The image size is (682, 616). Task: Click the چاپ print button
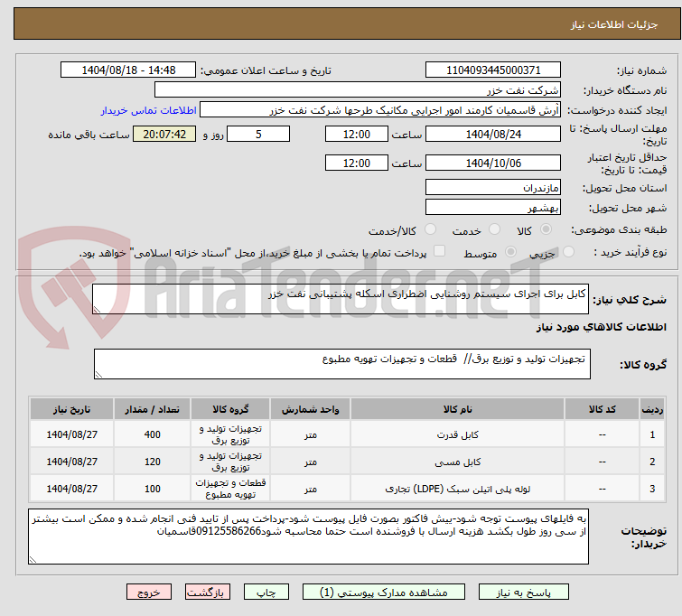pyautogui.click(x=266, y=593)
